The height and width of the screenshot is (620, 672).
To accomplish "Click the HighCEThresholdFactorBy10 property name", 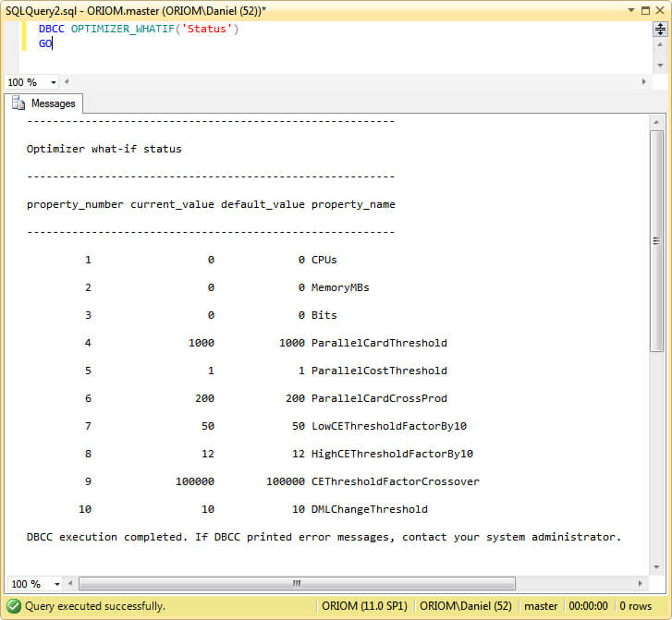I will (x=392, y=454).
